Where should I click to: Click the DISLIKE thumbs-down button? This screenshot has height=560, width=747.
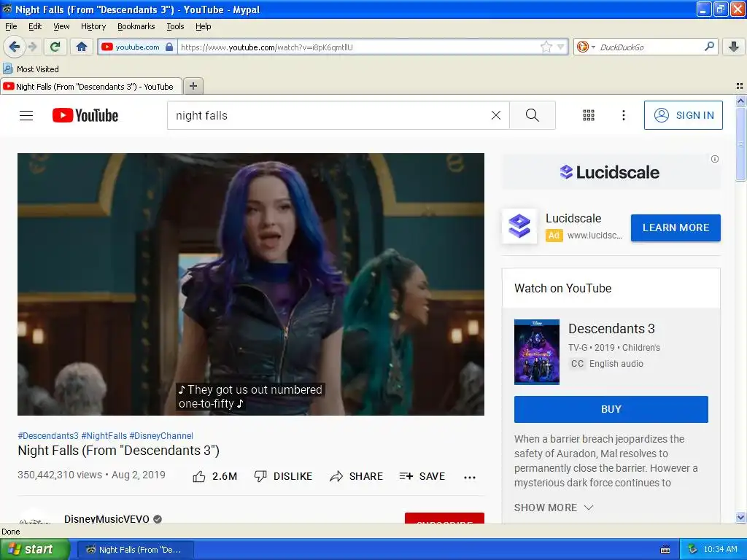(x=283, y=476)
